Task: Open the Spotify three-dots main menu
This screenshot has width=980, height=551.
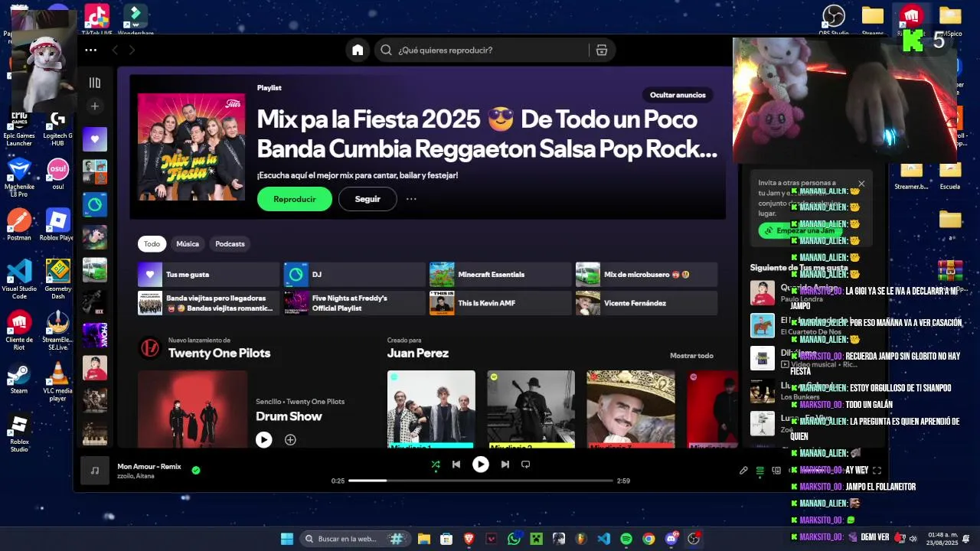Action: point(91,51)
